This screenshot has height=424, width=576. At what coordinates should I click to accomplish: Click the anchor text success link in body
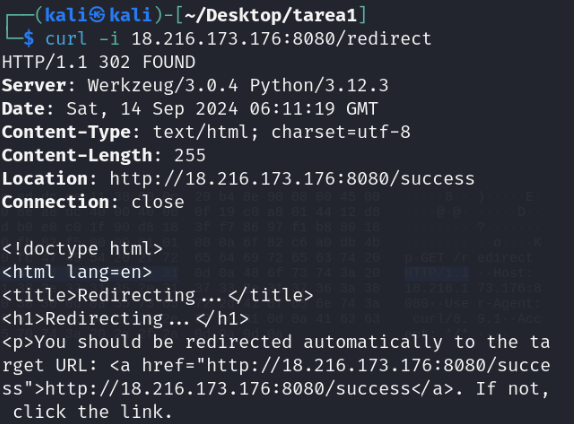point(227,389)
